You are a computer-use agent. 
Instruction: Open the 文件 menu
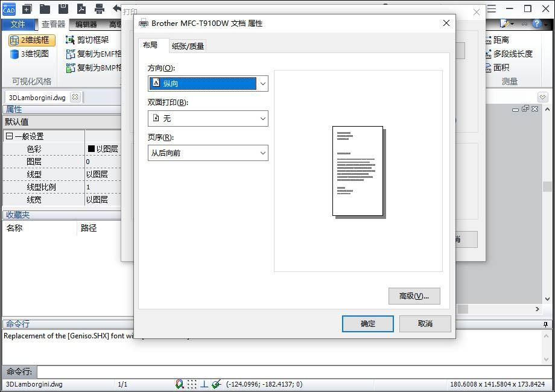[x=17, y=24]
